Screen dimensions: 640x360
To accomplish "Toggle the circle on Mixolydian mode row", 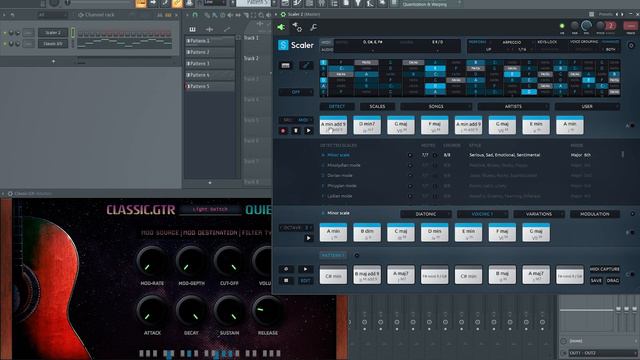I will click(410, 165).
